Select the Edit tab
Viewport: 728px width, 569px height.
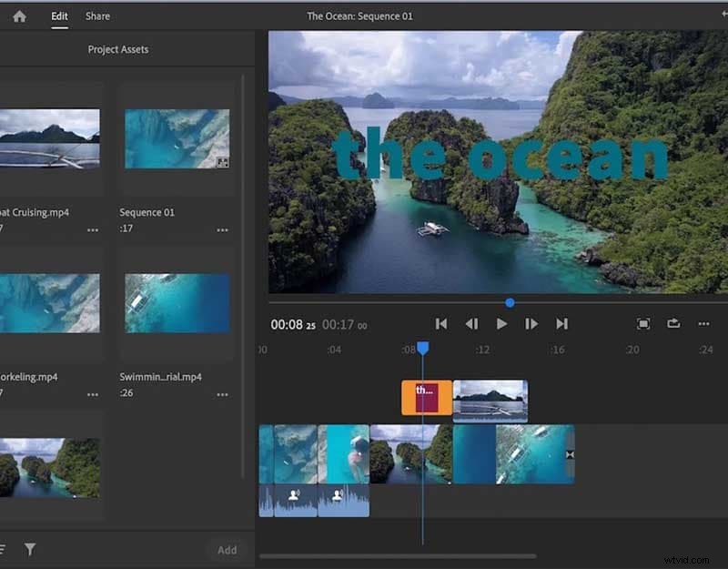(x=59, y=15)
